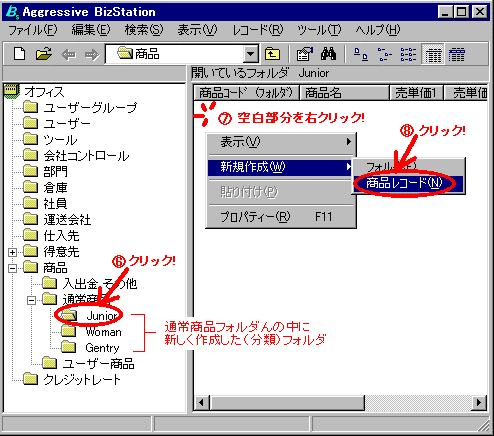Open the 商品 folder combo box dropdown
The height and width of the screenshot is (436, 494).
pyautogui.click(x=251, y=54)
